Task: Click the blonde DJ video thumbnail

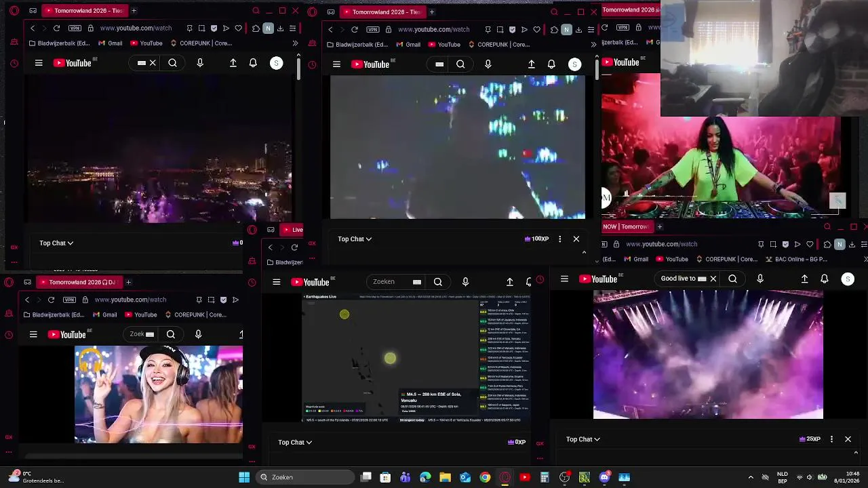Action: pyautogui.click(x=159, y=394)
